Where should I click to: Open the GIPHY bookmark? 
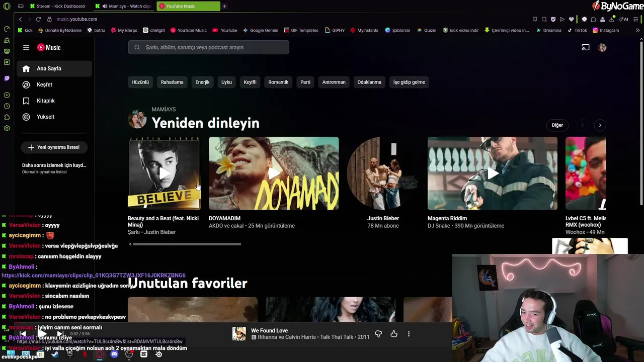[335, 30]
